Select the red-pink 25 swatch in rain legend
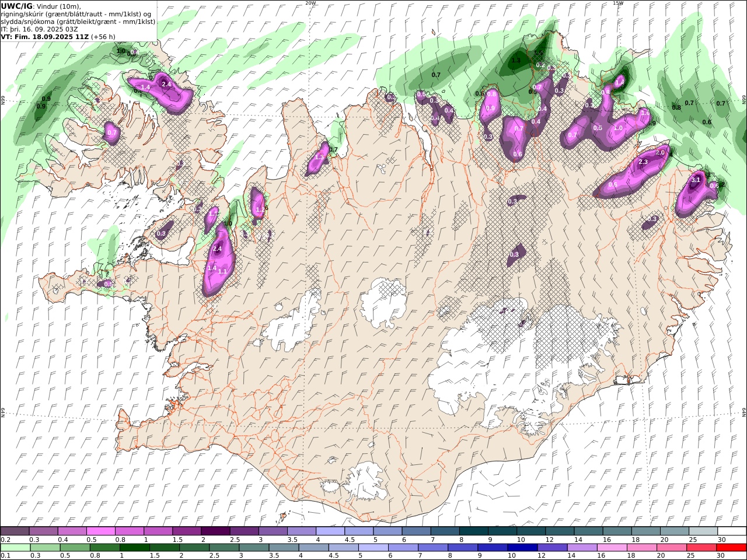Image resolution: width=747 pixels, height=560 pixels. tap(701, 548)
